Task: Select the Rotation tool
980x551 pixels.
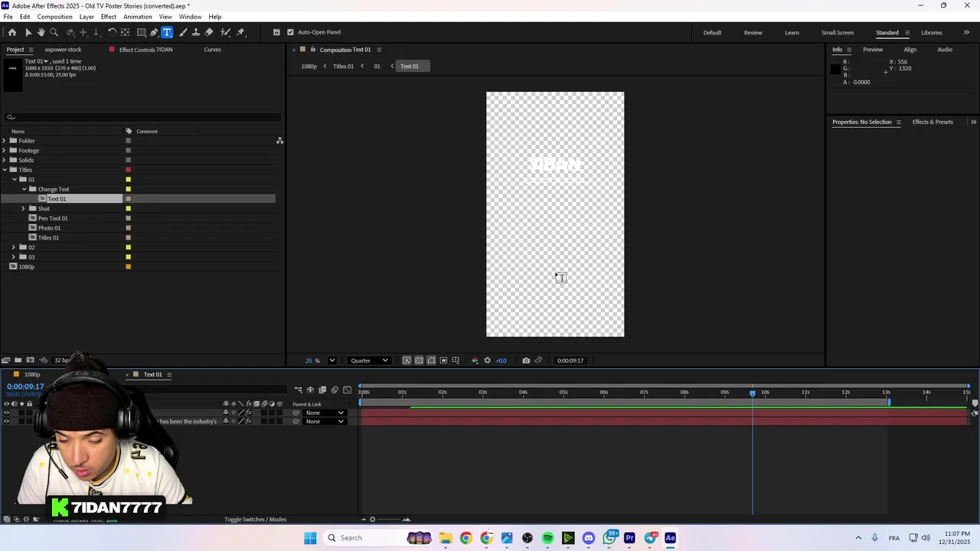Action: 112,32
